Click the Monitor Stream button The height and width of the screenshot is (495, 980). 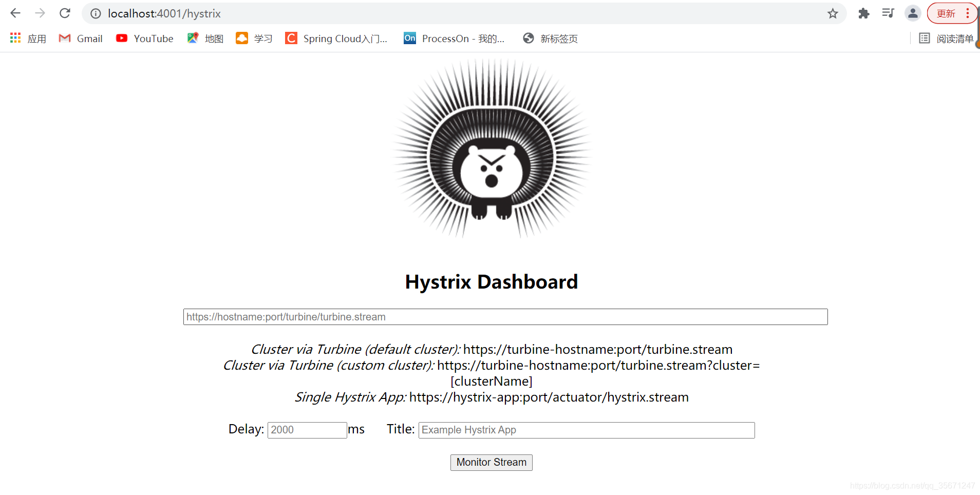tap(492, 462)
